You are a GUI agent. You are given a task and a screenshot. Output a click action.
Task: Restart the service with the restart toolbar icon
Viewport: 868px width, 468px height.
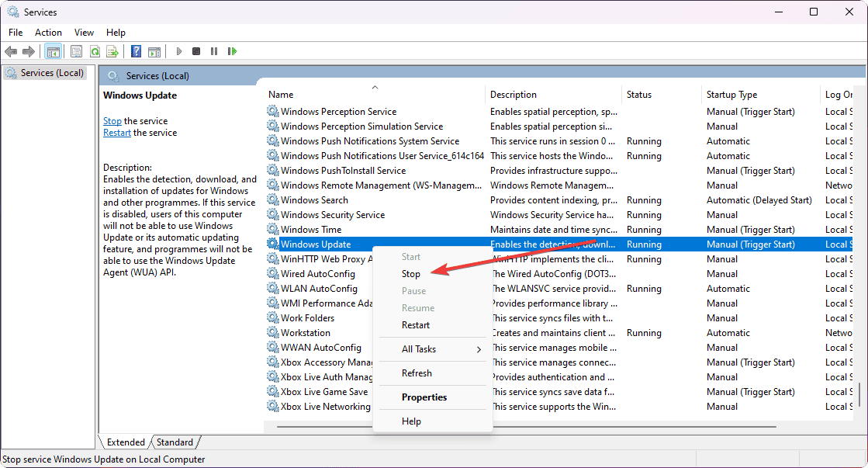pos(232,51)
